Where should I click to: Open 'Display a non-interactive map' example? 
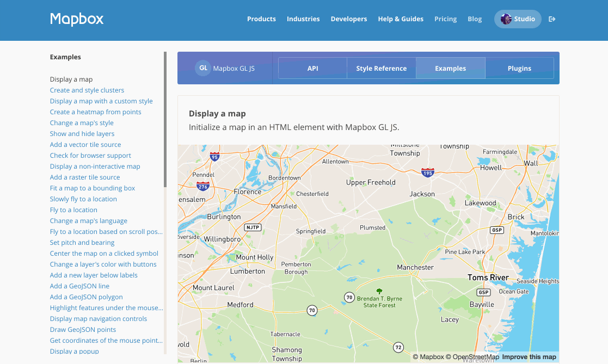click(x=95, y=166)
